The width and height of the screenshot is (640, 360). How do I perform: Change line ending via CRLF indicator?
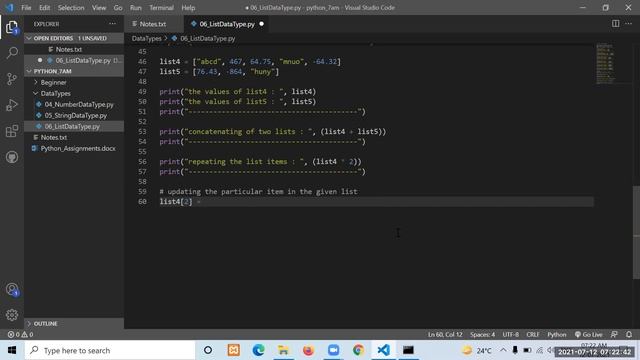pos(533,334)
